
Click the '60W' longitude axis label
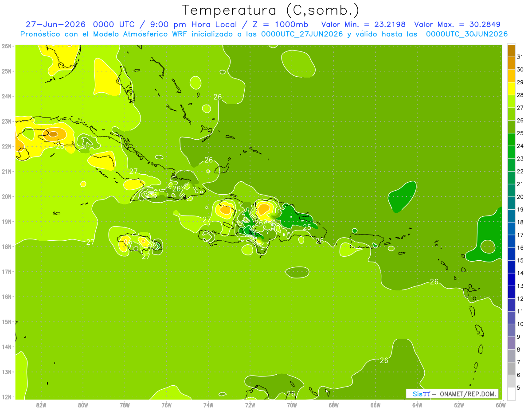pos(501,404)
